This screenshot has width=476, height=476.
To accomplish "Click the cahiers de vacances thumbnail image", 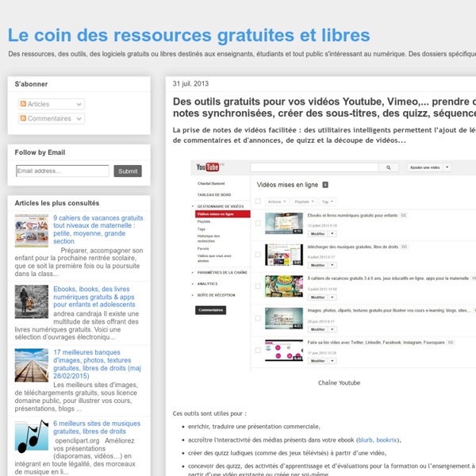I will click(x=32, y=230).
